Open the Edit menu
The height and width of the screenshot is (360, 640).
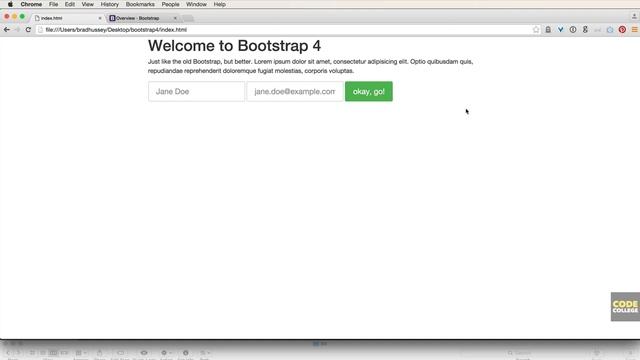click(x=70, y=4)
